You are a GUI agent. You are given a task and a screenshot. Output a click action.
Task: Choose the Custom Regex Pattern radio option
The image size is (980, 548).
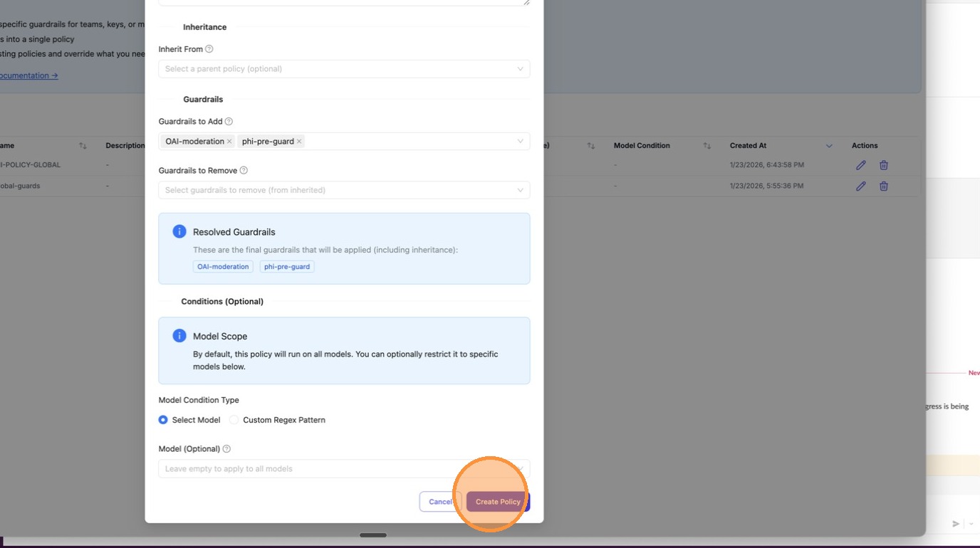click(x=234, y=420)
